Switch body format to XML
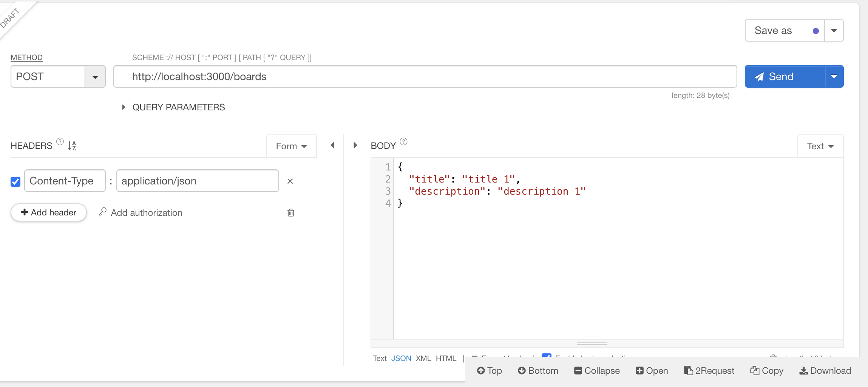The image size is (868, 387). (x=423, y=358)
